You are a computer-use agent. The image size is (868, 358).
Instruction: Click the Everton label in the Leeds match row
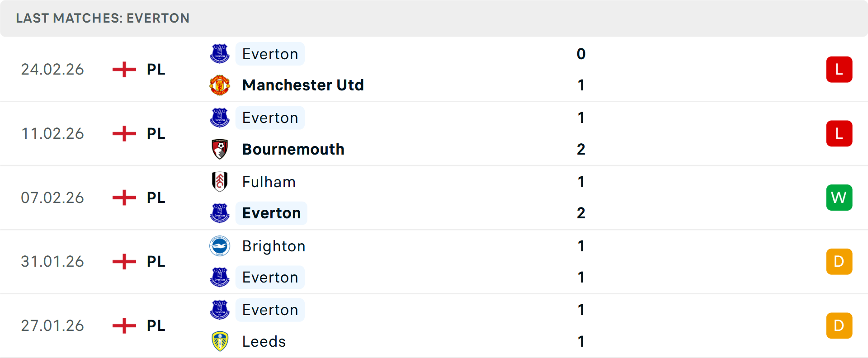[270, 310]
